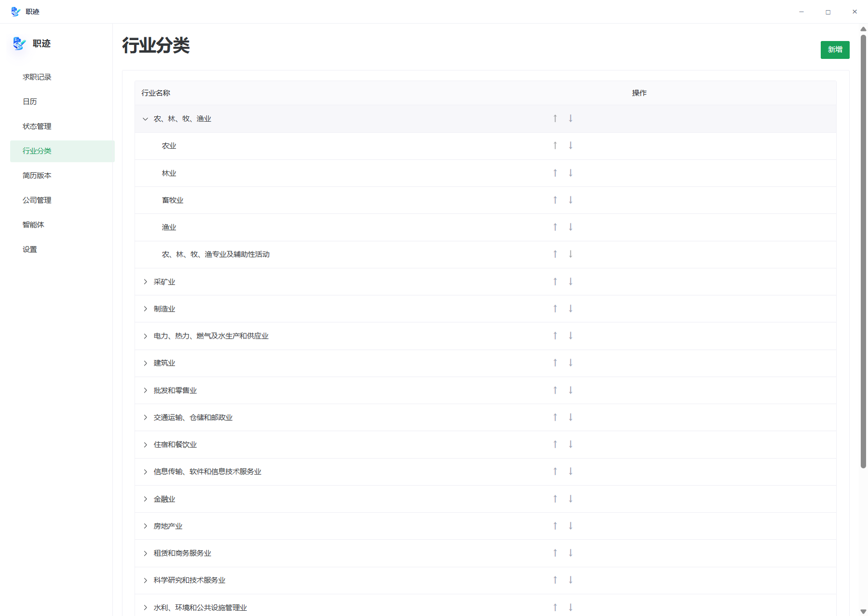The image size is (868, 616).
Task: Expand 交通运输、仓储和邮政业 category
Action: [x=145, y=418]
